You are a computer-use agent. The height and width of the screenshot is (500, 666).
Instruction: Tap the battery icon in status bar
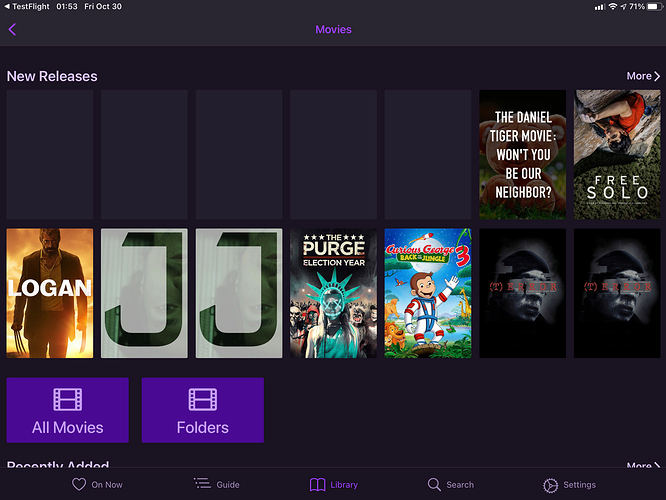pos(650,7)
